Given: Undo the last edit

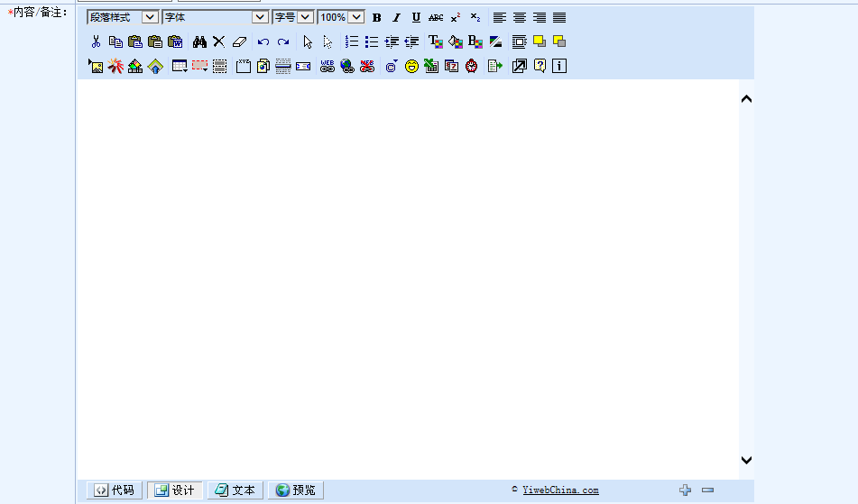Looking at the screenshot, I should point(263,41).
